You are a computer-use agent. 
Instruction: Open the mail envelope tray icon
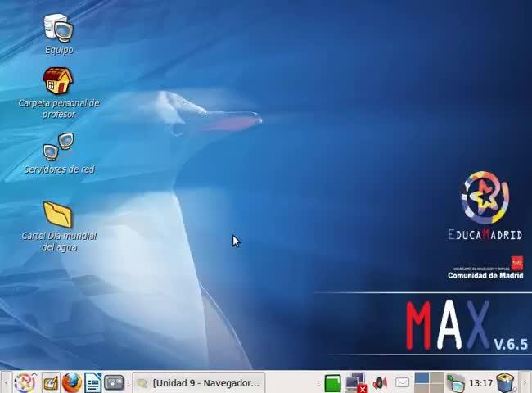(402, 383)
